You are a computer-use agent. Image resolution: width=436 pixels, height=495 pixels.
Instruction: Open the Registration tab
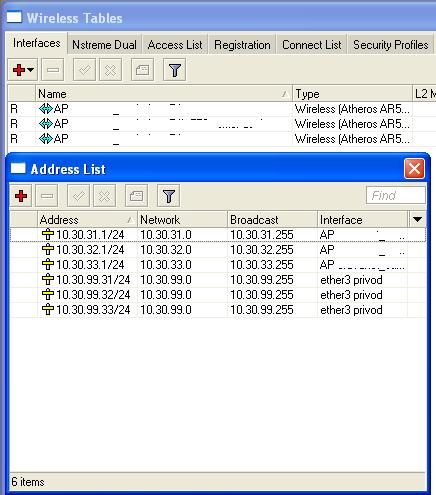pos(242,45)
